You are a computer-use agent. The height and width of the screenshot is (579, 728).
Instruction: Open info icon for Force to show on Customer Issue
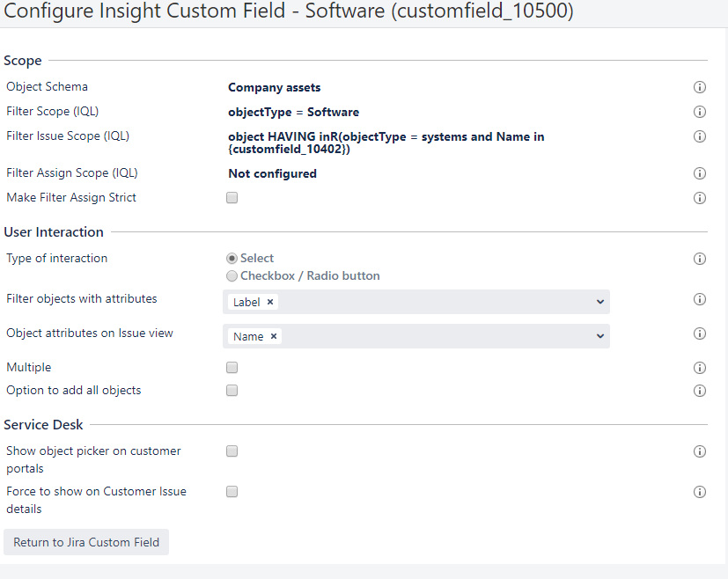click(699, 492)
